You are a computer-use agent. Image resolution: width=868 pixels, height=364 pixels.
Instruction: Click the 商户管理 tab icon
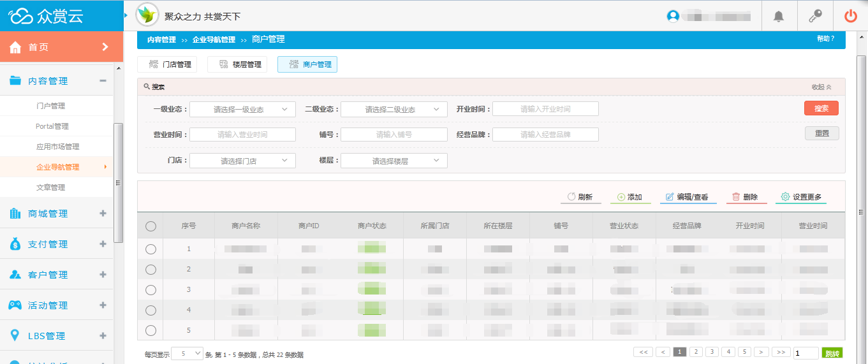[294, 64]
